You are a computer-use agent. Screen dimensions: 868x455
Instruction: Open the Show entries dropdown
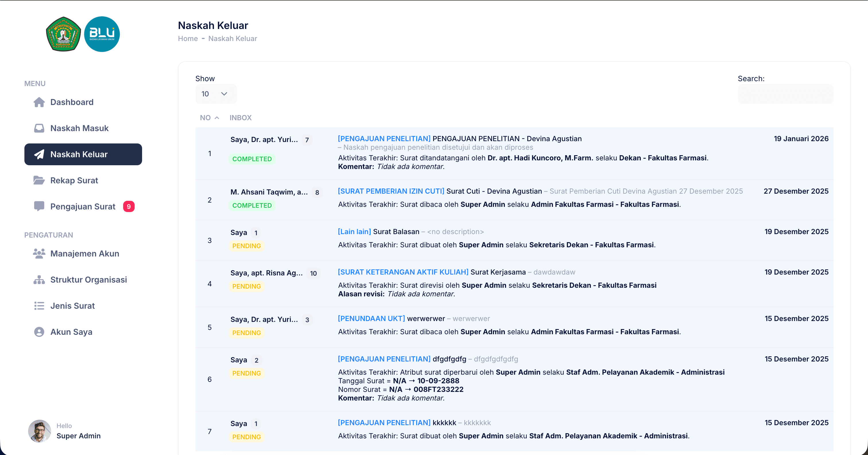[x=216, y=94]
